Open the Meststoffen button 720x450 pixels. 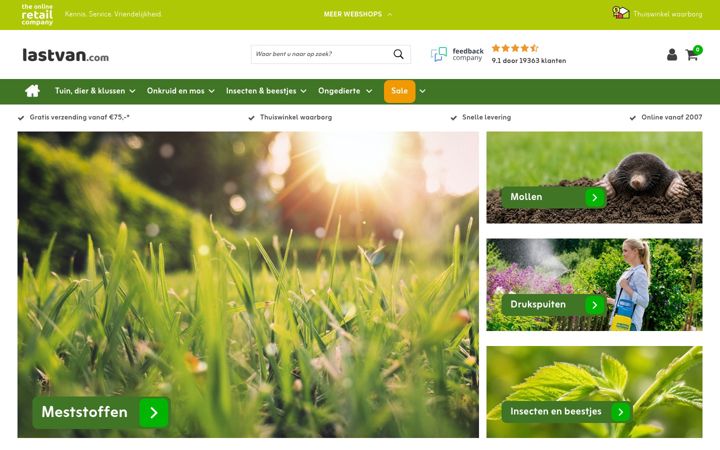(x=101, y=413)
